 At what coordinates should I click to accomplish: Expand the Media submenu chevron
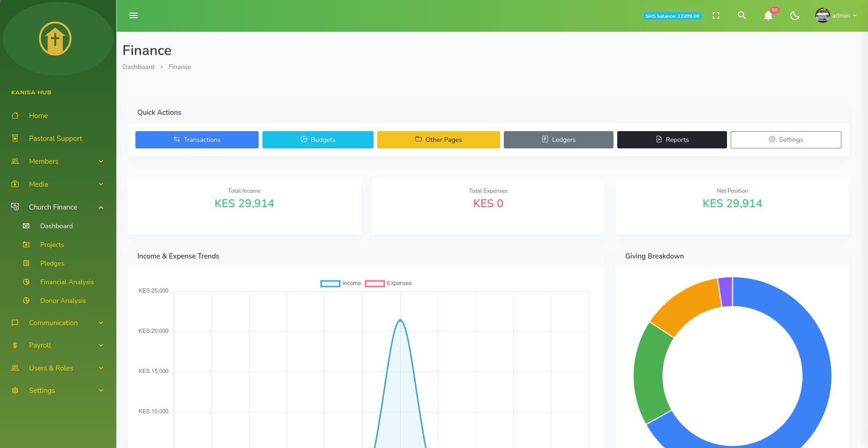click(x=101, y=184)
